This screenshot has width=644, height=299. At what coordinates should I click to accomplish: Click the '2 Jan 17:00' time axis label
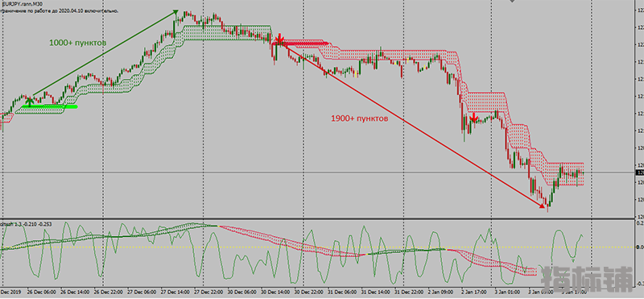[x=473, y=292]
